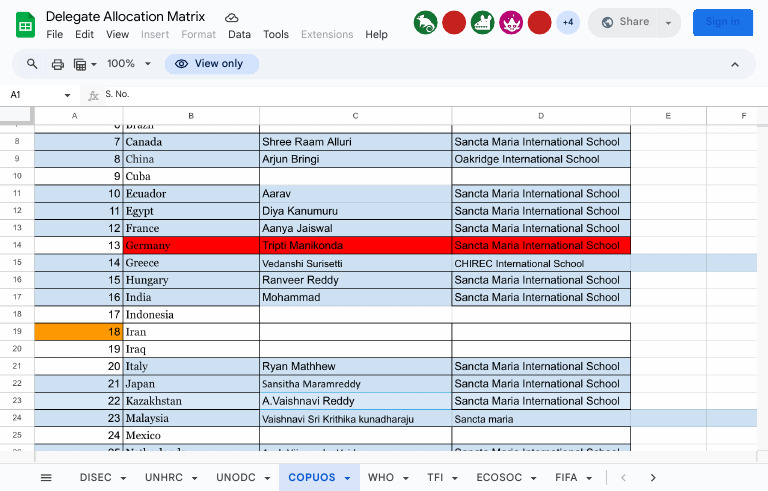Open the search menus magnifier icon
The width and height of the screenshot is (768, 491).
pyautogui.click(x=32, y=64)
